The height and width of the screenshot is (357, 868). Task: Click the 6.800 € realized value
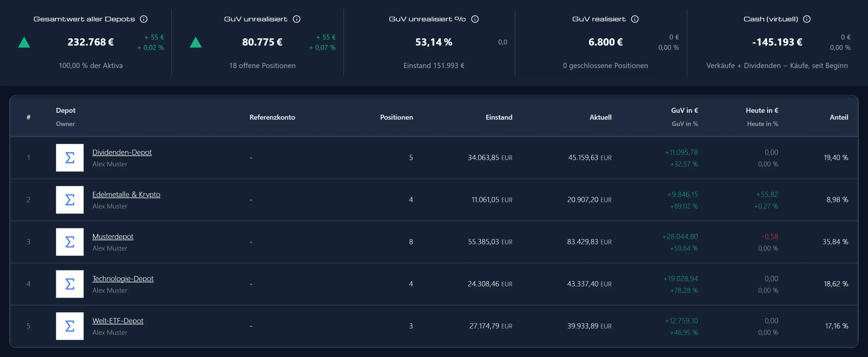click(x=605, y=42)
